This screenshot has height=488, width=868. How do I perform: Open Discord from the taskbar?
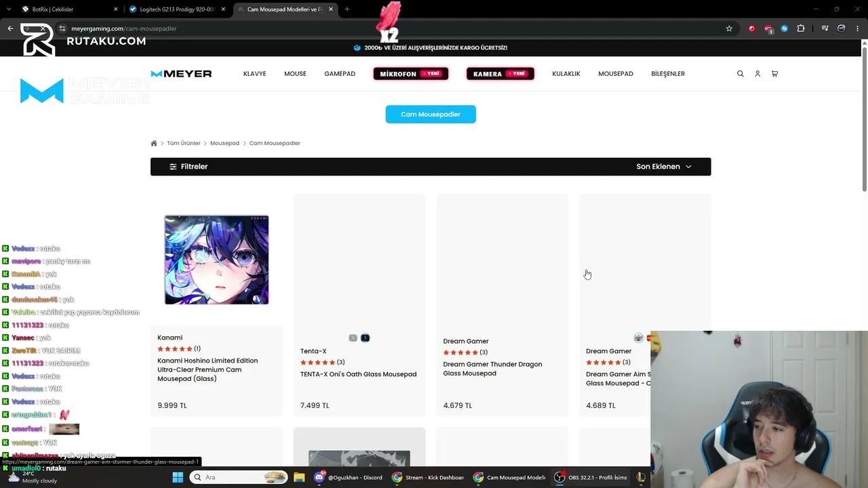(348, 477)
